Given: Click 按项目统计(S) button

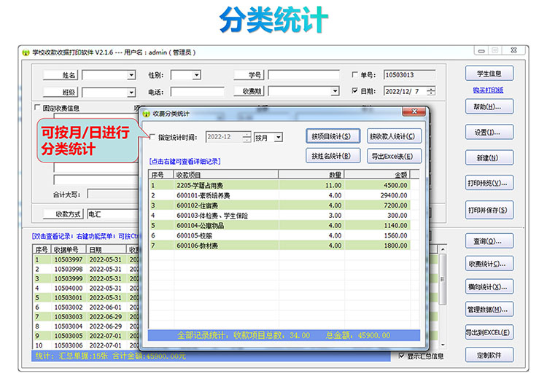Looking at the screenshot, I should (x=333, y=136).
